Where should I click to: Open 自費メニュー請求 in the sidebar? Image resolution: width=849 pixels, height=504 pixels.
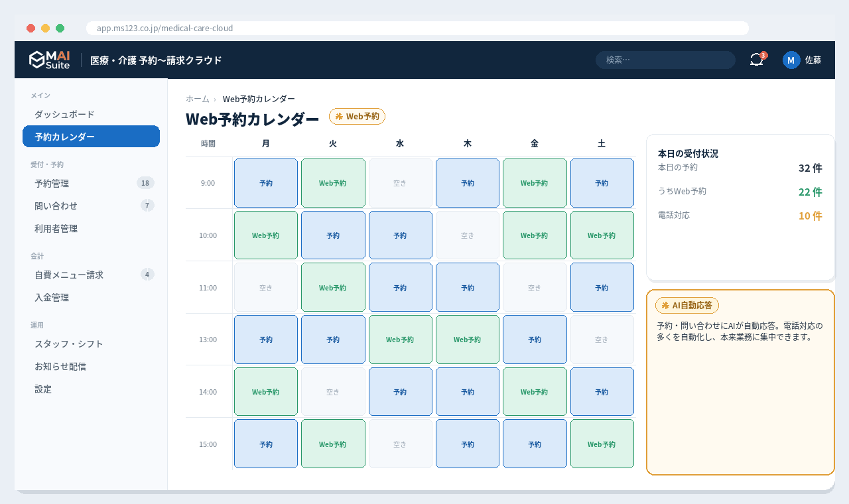tap(91, 275)
